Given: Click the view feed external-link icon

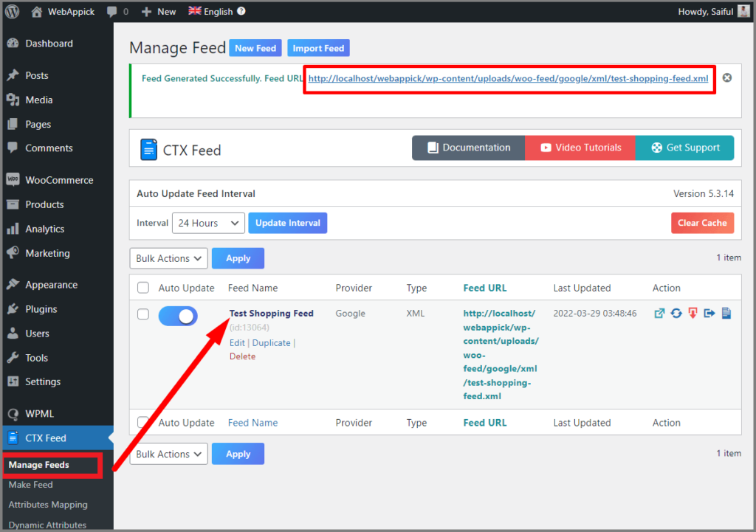Looking at the screenshot, I should (x=659, y=314).
